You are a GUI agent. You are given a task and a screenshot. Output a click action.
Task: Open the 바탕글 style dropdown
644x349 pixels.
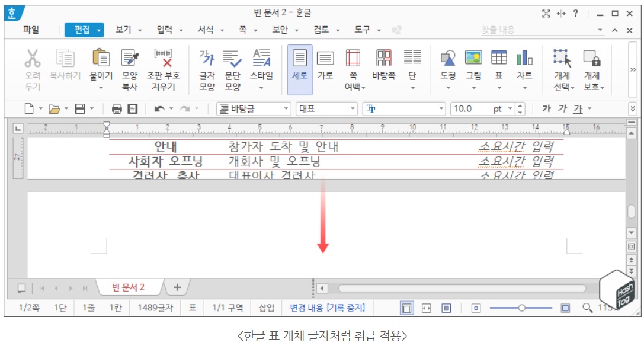(x=286, y=109)
